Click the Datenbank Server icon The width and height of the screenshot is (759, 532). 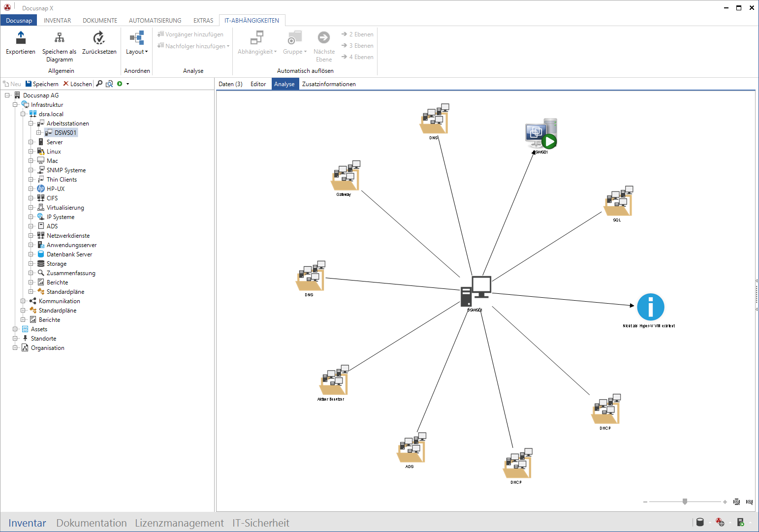[x=41, y=254]
